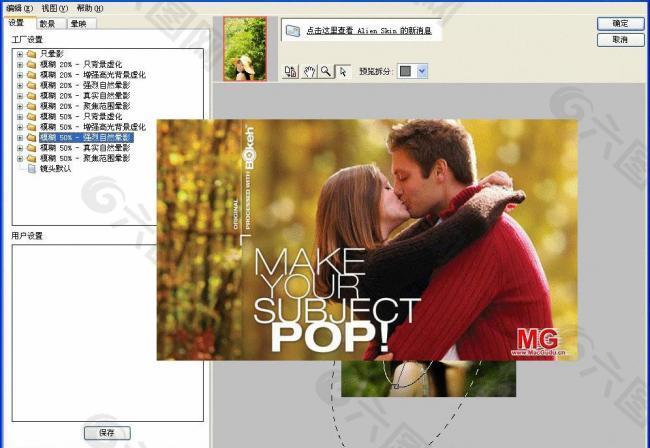Click the photo thumbnail of girl in hat

click(245, 48)
